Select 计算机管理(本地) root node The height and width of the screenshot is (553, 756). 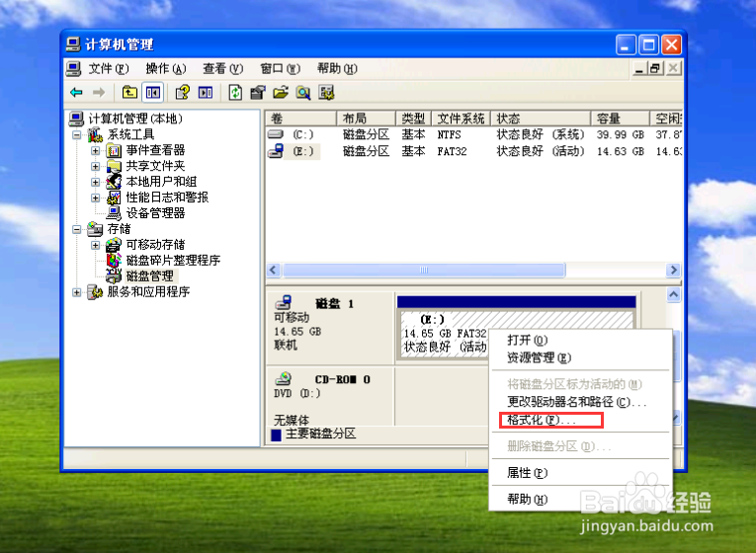click(x=135, y=118)
